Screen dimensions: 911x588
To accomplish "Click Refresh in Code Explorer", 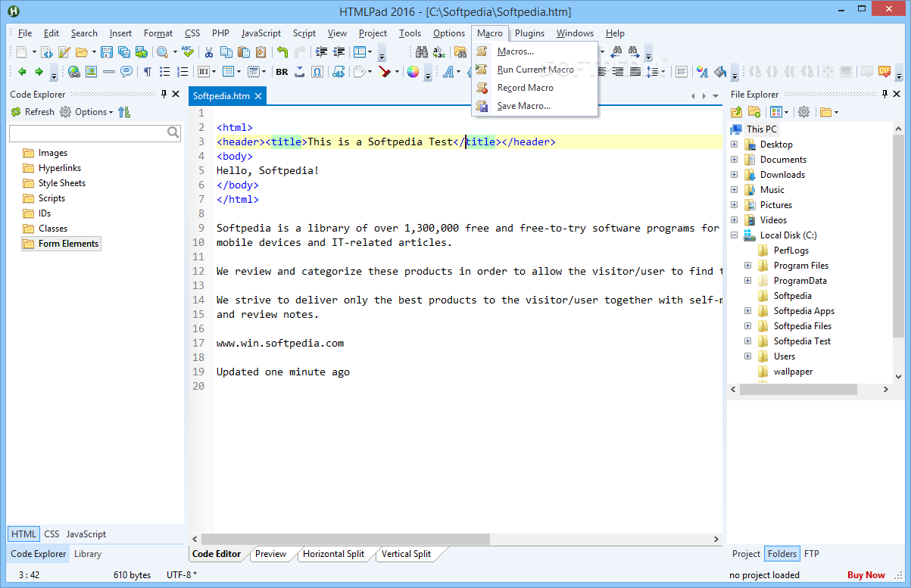I will (x=33, y=112).
